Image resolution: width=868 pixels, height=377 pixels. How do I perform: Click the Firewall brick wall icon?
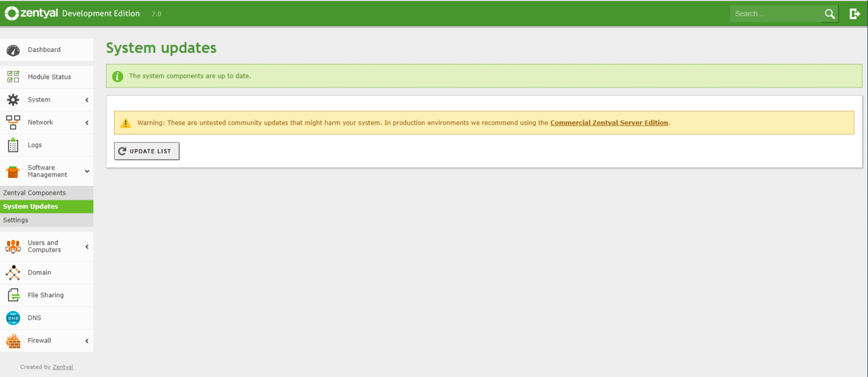[x=12, y=340]
